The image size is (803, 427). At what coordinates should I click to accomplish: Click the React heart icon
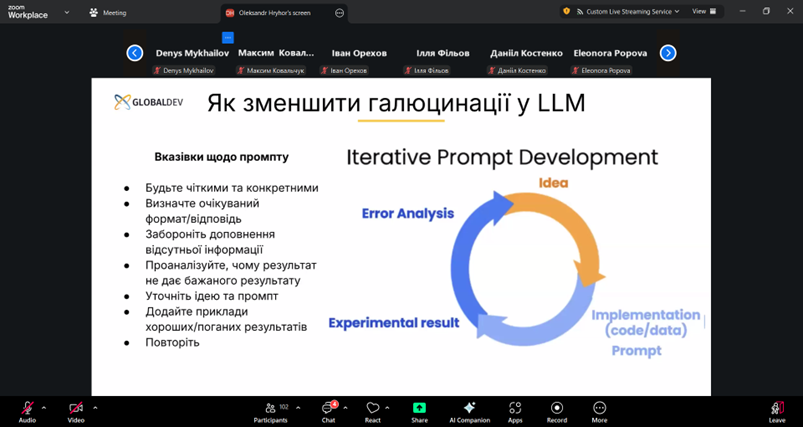click(x=372, y=409)
